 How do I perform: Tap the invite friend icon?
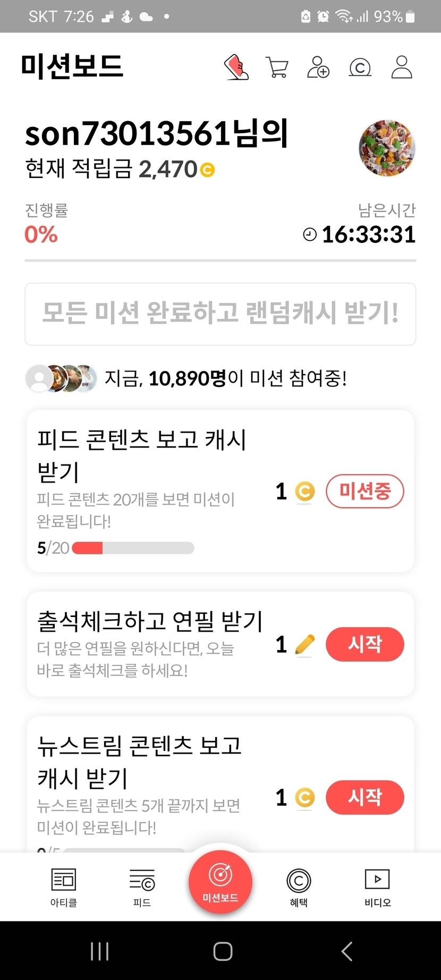(x=318, y=67)
